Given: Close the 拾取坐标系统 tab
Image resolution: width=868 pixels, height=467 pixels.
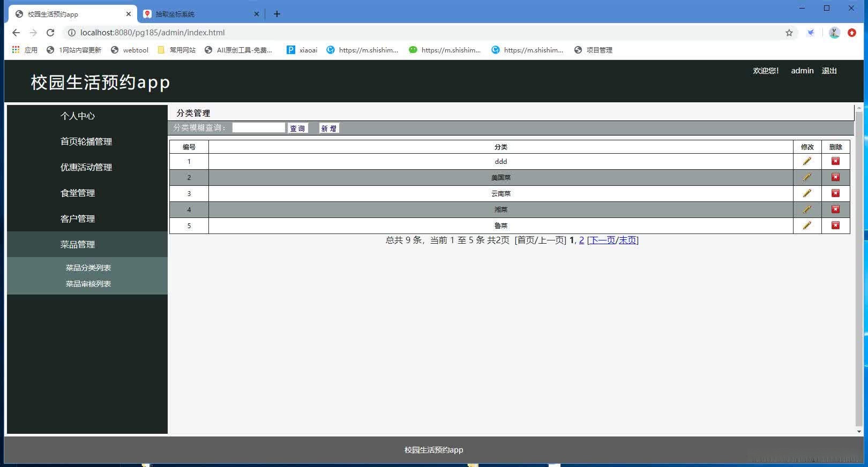Looking at the screenshot, I should pos(257,14).
